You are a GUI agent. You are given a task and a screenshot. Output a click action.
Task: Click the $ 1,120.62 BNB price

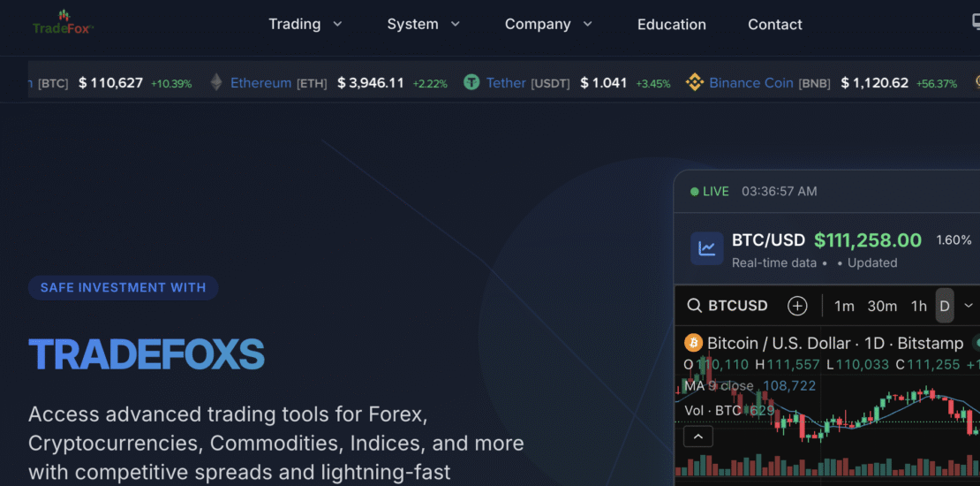[x=874, y=82]
